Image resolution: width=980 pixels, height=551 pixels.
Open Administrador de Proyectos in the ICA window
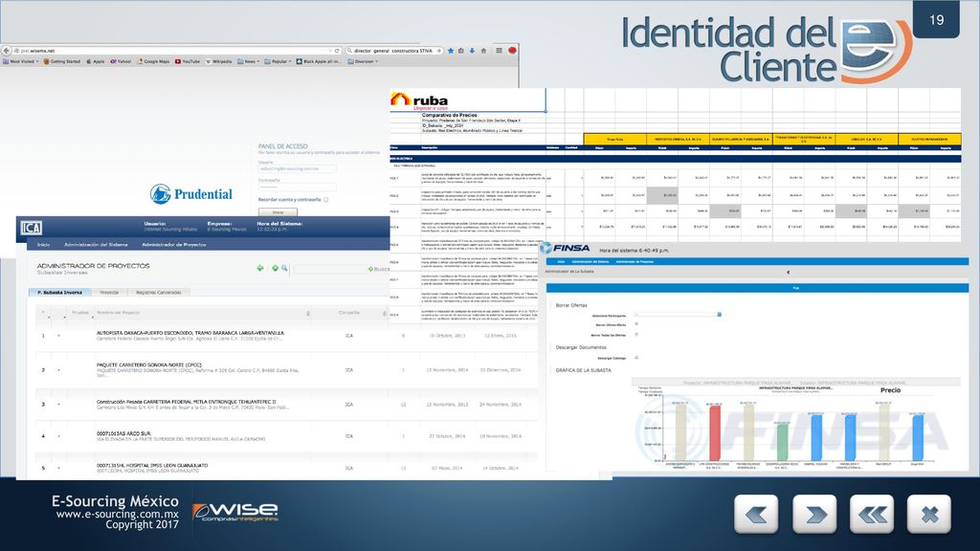[x=174, y=245]
